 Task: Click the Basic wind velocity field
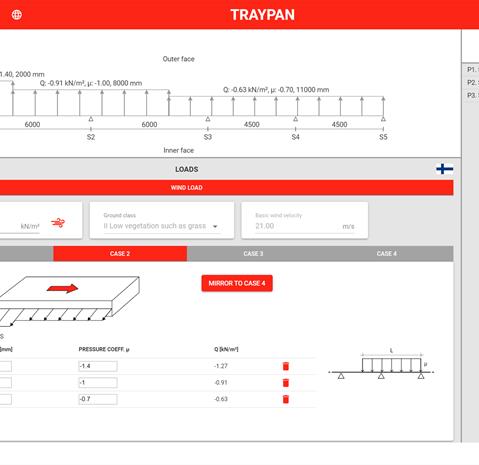305,226
